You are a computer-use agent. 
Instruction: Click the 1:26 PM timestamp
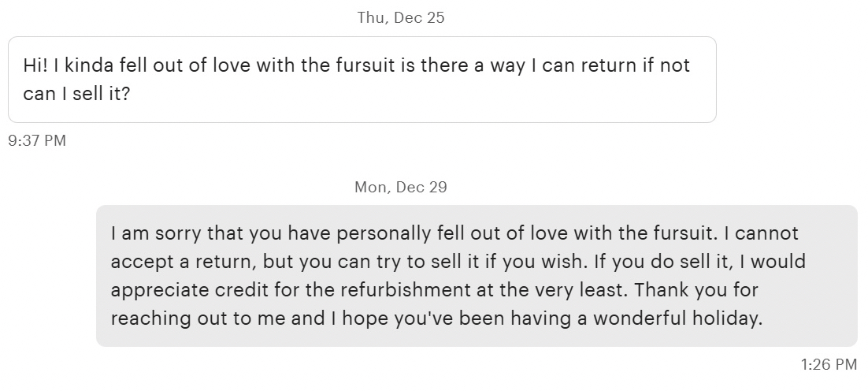tap(828, 364)
